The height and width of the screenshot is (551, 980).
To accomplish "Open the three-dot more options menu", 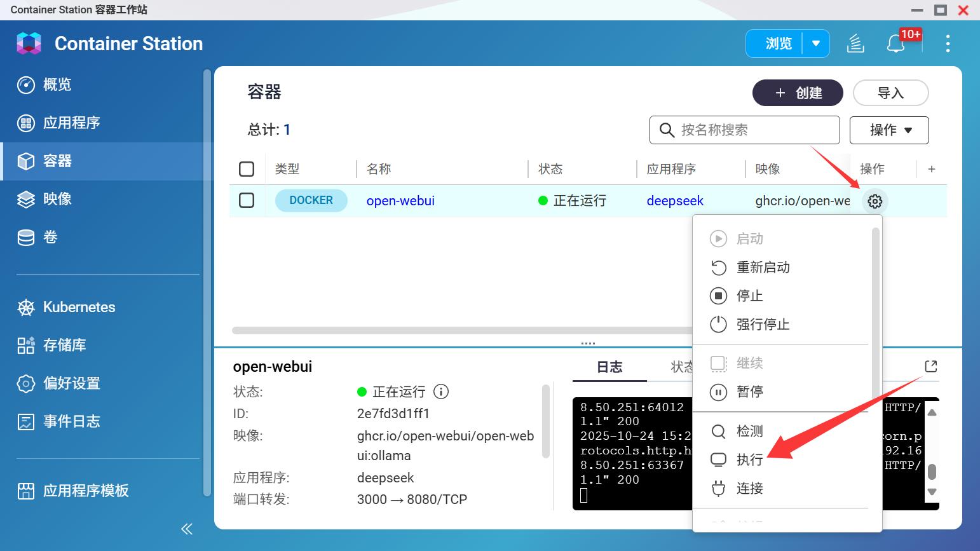I will [x=948, y=43].
